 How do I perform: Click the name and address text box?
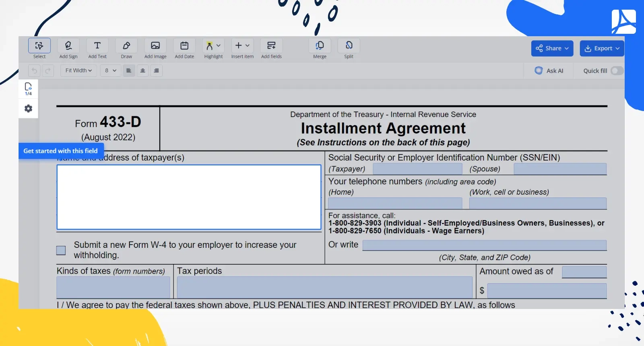(x=189, y=197)
